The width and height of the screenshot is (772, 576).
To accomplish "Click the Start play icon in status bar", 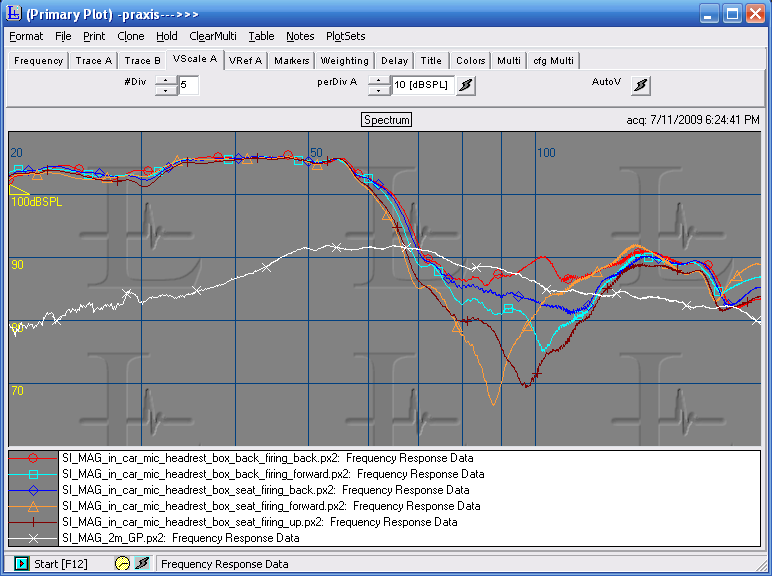I will [21, 563].
